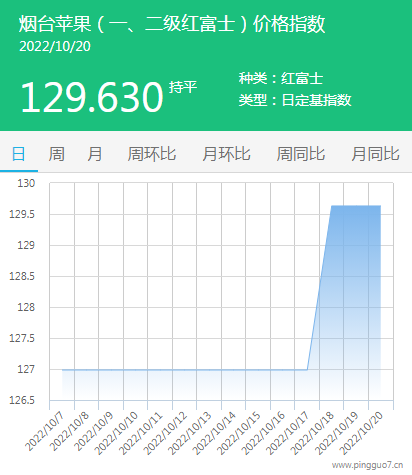Viewport: 412px width, 475px height.
Task: Select the 月同比 tab
Action: coord(375,154)
